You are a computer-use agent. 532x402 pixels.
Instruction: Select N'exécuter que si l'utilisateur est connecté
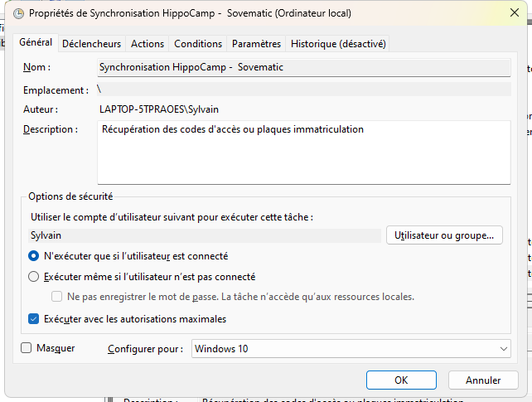coord(34,256)
